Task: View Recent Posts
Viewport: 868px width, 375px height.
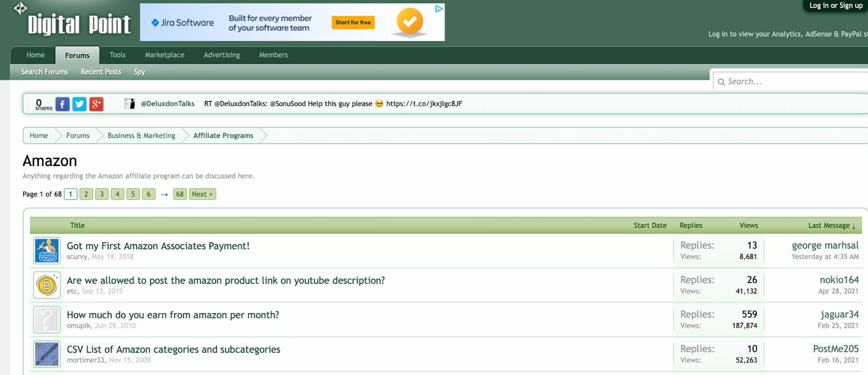Action: 101,72
